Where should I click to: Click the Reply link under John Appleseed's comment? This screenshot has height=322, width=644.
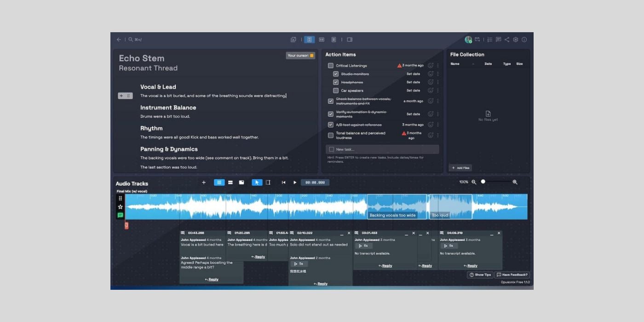pyautogui.click(x=213, y=279)
